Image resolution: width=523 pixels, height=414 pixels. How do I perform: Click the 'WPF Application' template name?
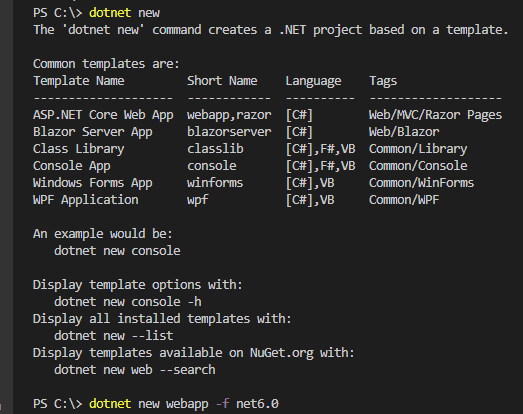click(x=86, y=200)
